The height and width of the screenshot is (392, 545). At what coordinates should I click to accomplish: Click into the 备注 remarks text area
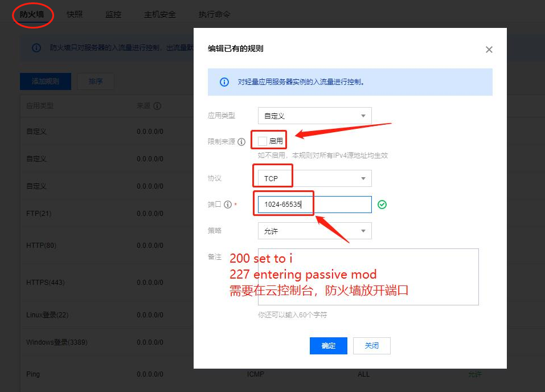coord(368,277)
